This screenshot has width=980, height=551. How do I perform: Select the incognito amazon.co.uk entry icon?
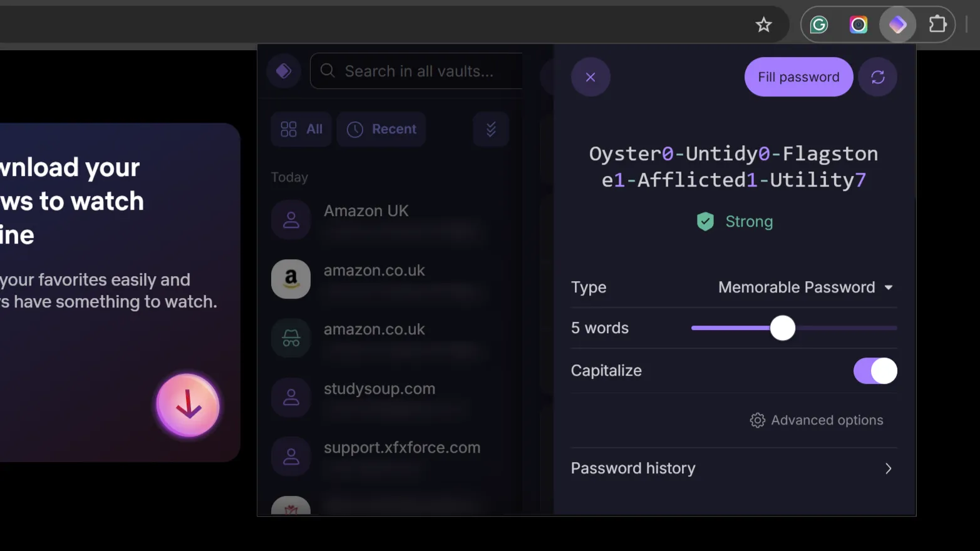(x=291, y=338)
